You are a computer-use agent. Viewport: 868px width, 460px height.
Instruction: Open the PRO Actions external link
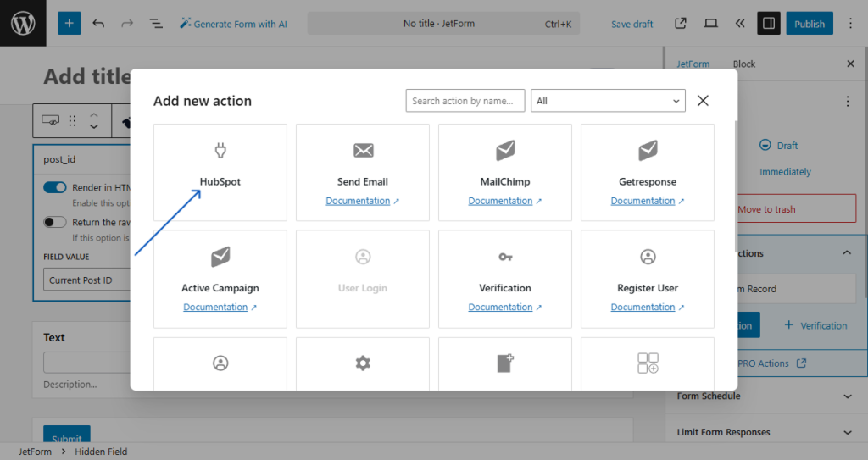(771, 363)
